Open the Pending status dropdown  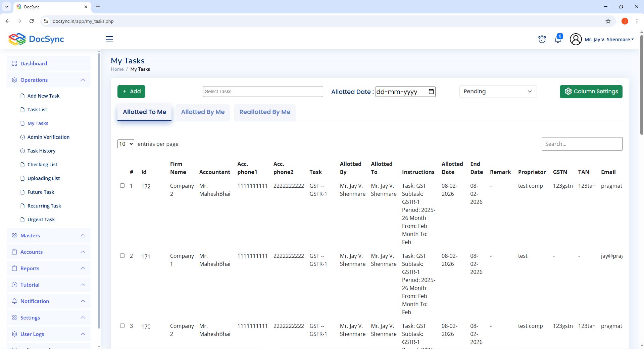(x=498, y=92)
